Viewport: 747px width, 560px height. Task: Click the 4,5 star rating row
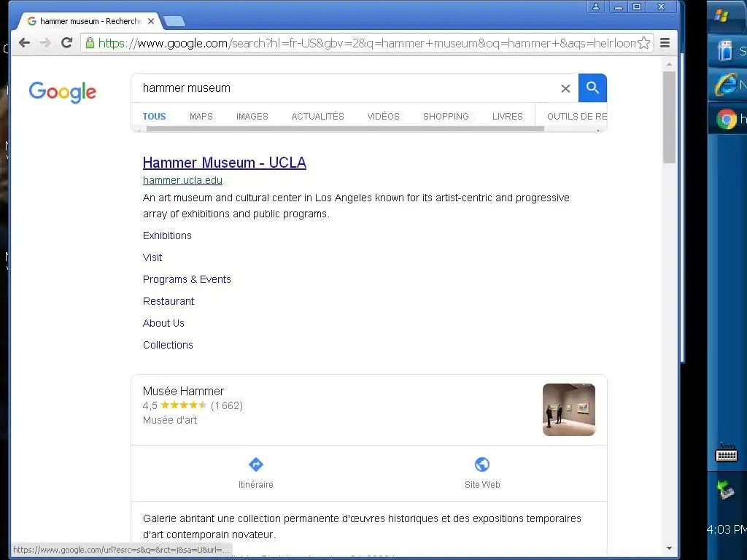tap(193, 405)
